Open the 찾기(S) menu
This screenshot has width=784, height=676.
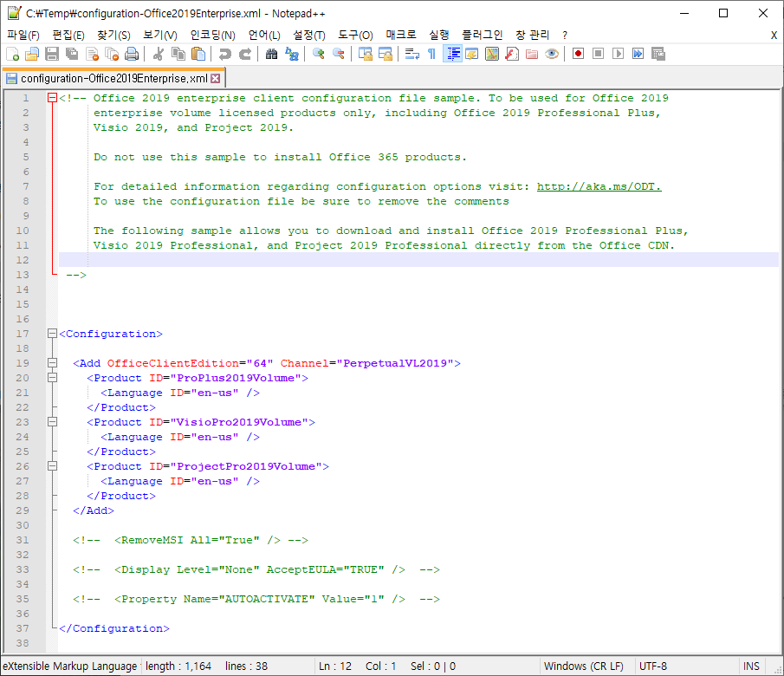click(113, 35)
